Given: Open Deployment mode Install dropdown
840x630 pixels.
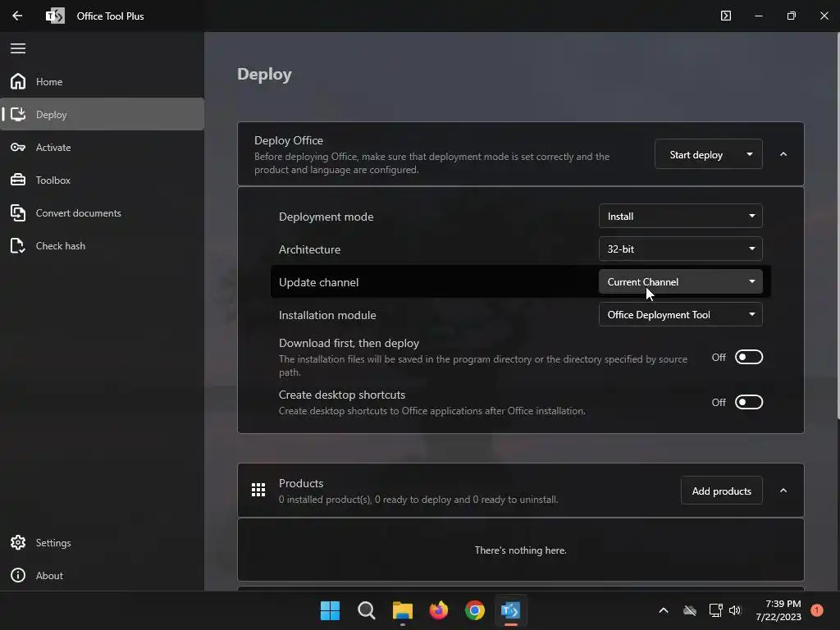Looking at the screenshot, I should tap(680, 216).
